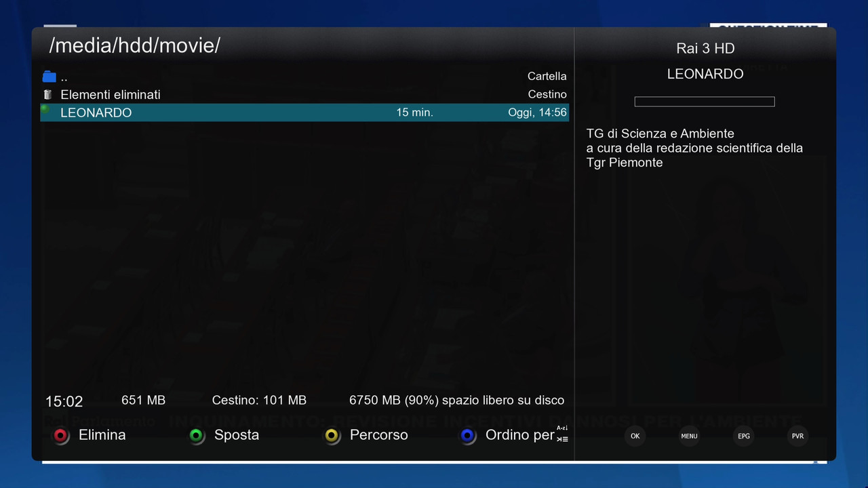Click the sort order A-Z icon
The image size is (868, 488).
click(562, 434)
